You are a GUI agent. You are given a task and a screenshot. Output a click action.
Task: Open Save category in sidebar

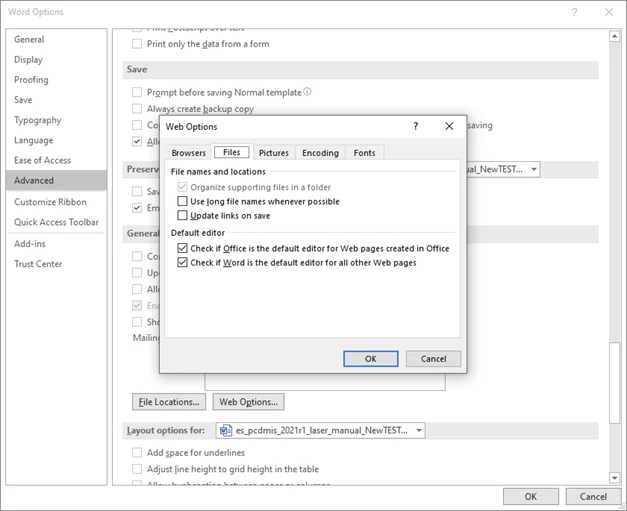(56, 100)
